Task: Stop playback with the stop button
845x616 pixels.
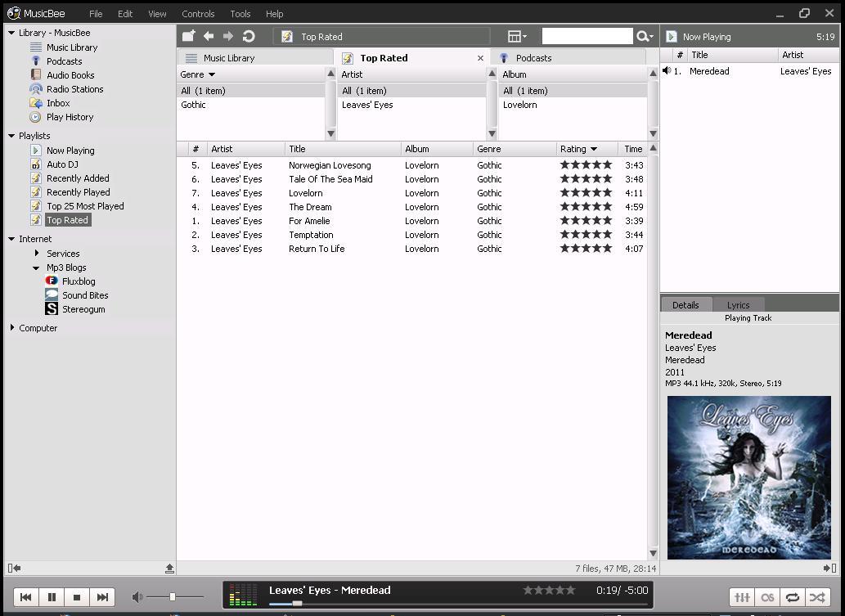Action: 77,596
